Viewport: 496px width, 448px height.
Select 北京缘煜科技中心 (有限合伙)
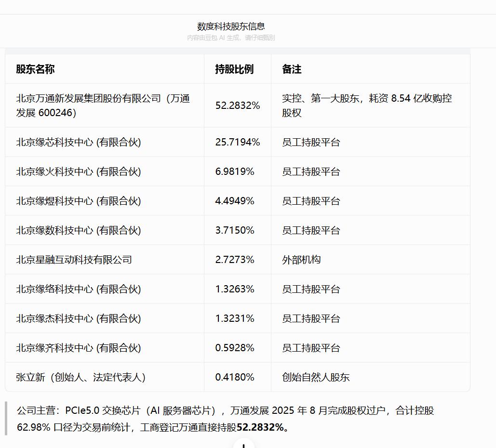coord(79,201)
